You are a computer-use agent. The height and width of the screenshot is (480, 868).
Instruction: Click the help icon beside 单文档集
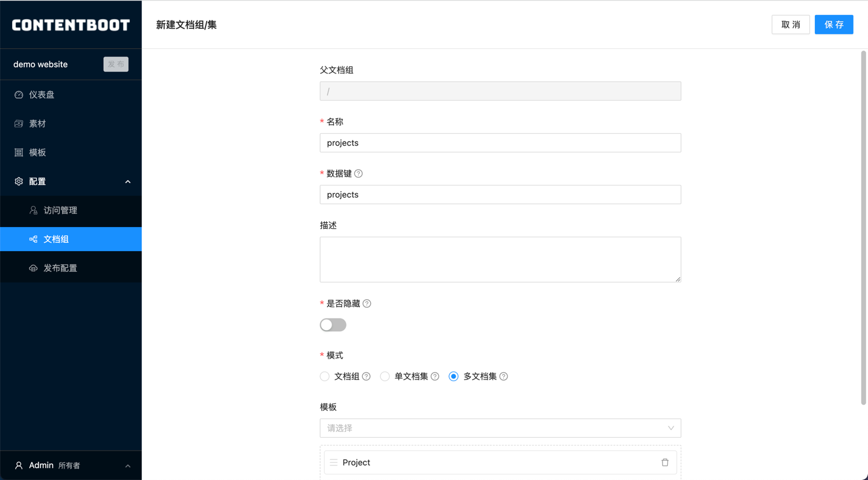435,376
